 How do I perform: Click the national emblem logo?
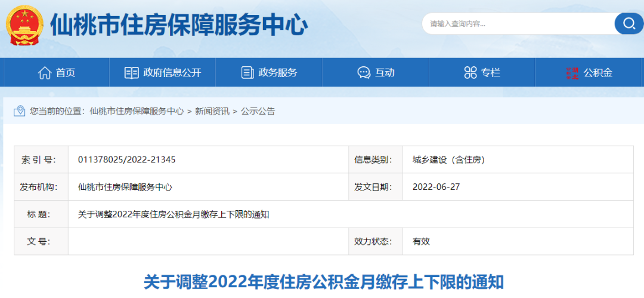(24, 25)
